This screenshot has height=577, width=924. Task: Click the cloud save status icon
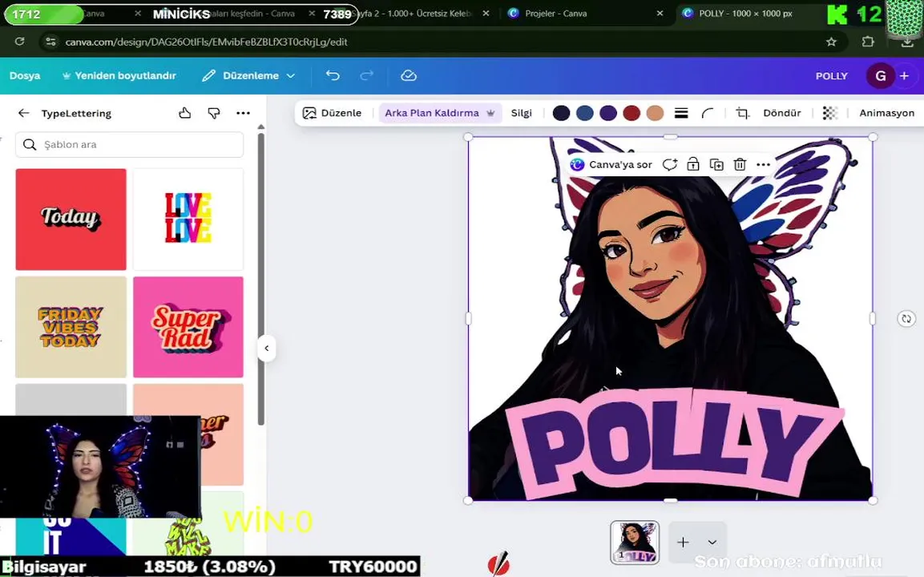pyautogui.click(x=409, y=75)
